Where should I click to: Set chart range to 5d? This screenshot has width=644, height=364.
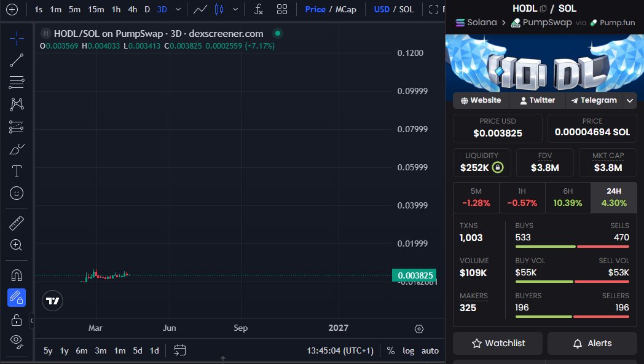[138, 351]
